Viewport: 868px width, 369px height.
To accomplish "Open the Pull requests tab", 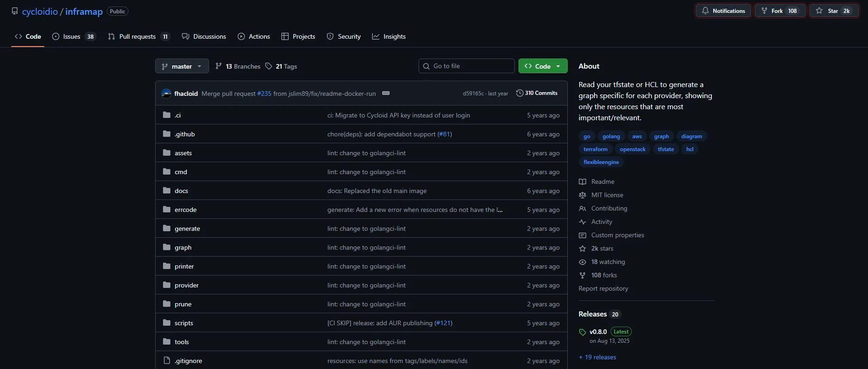I will tap(138, 36).
